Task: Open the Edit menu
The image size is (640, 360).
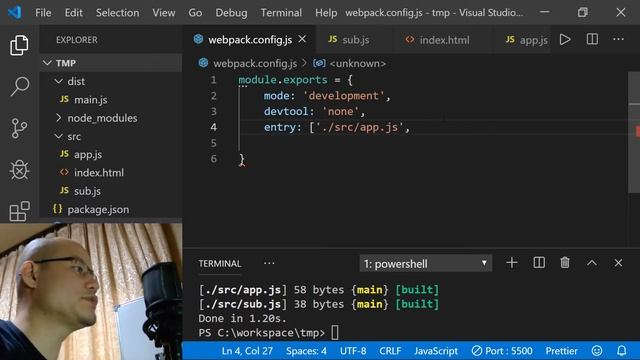Action: tap(73, 13)
